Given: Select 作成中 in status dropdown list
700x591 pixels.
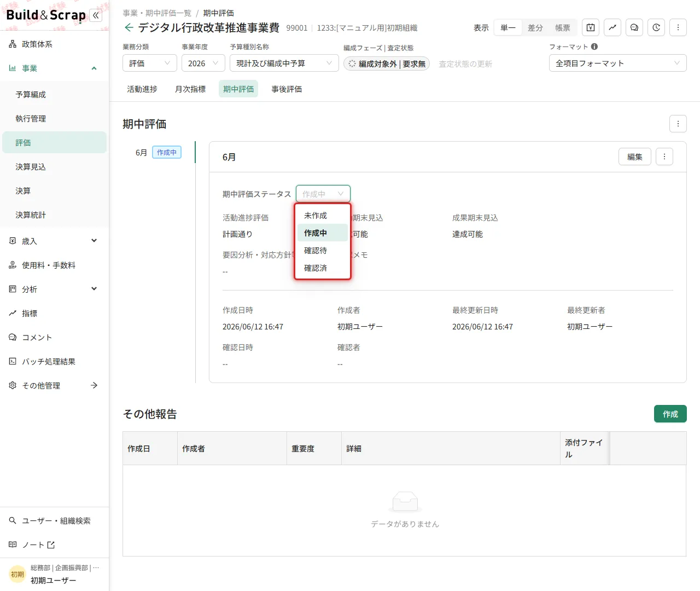Looking at the screenshot, I should point(323,233).
